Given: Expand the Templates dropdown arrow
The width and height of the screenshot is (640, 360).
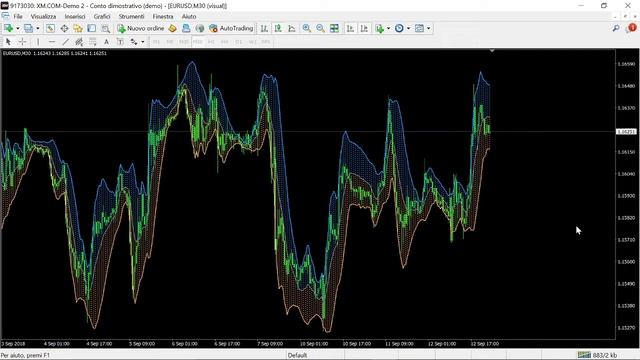Looking at the screenshot, I should point(428,28).
